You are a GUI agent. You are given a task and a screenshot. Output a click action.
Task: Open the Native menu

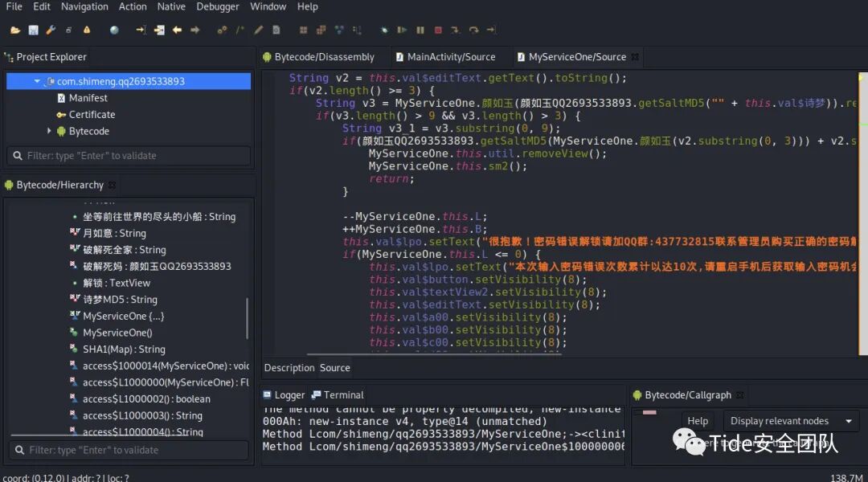pyautogui.click(x=172, y=6)
